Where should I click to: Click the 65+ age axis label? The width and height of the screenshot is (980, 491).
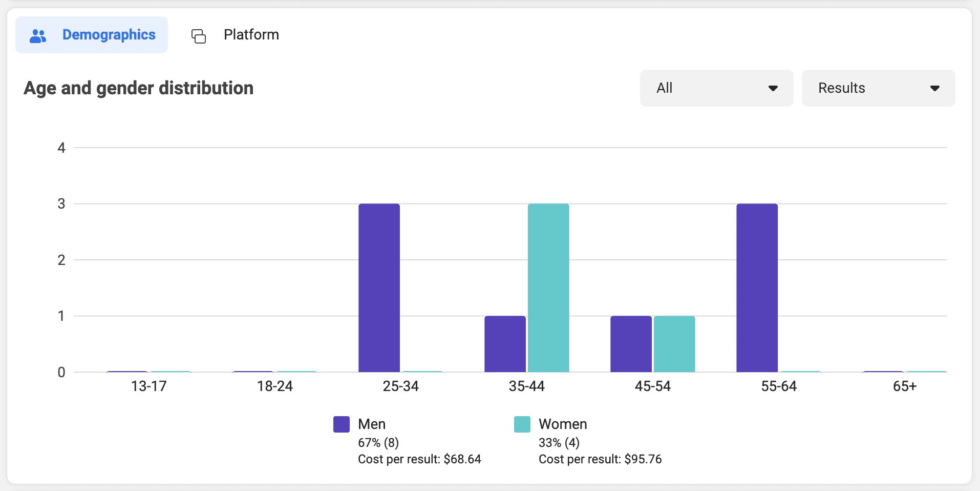tap(905, 386)
